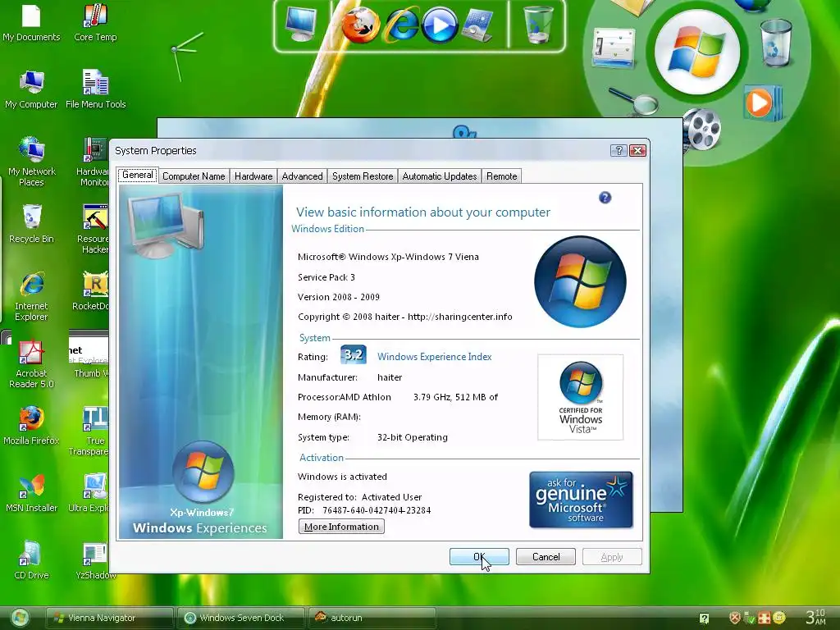Switch to Vienna Navigator taskbar item
This screenshot has height=630, width=840.
pyautogui.click(x=109, y=618)
